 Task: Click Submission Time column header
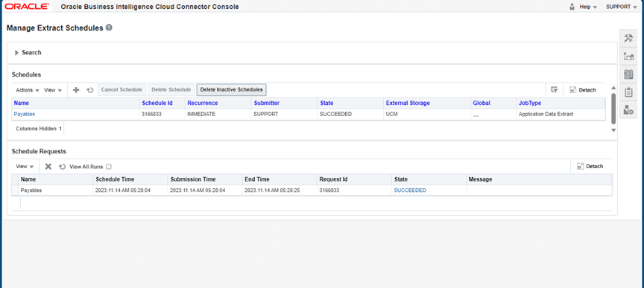click(192, 179)
